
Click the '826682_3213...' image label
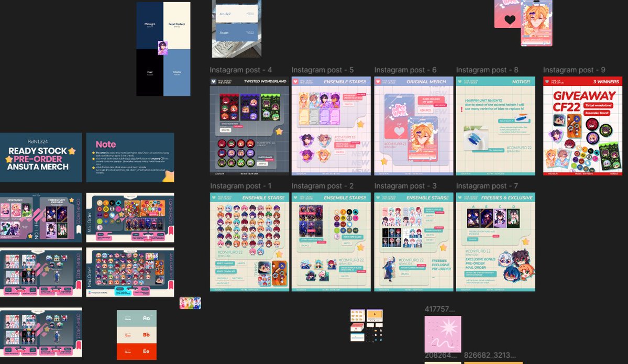click(x=490, y=355)
